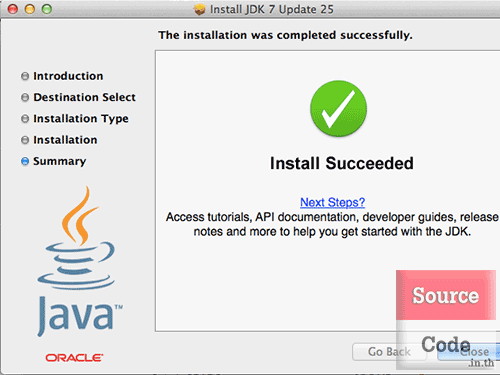The image size is (500, 375).
Task: Open the Next Steps? link
Action: (332, 202)
